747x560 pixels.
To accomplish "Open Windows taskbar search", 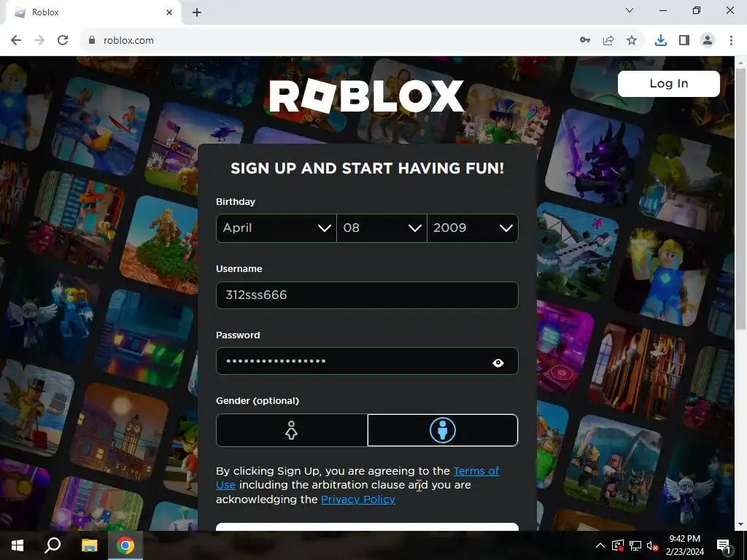I will point(53,545).
